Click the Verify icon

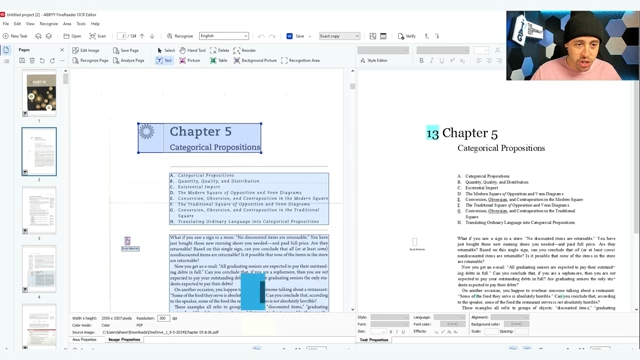pyautogui.click(x=401, y=36)
